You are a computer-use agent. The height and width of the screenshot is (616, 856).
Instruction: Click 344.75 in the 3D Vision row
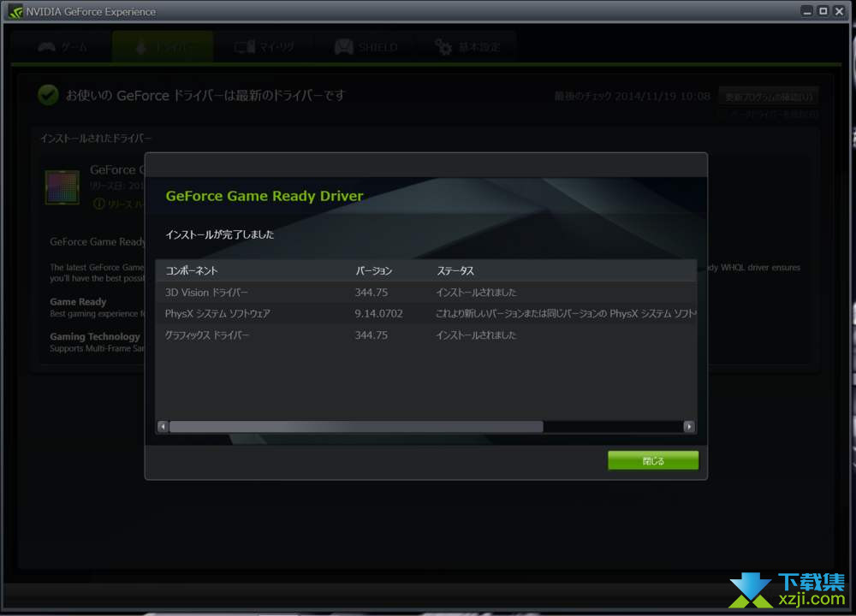coord(372,293)
